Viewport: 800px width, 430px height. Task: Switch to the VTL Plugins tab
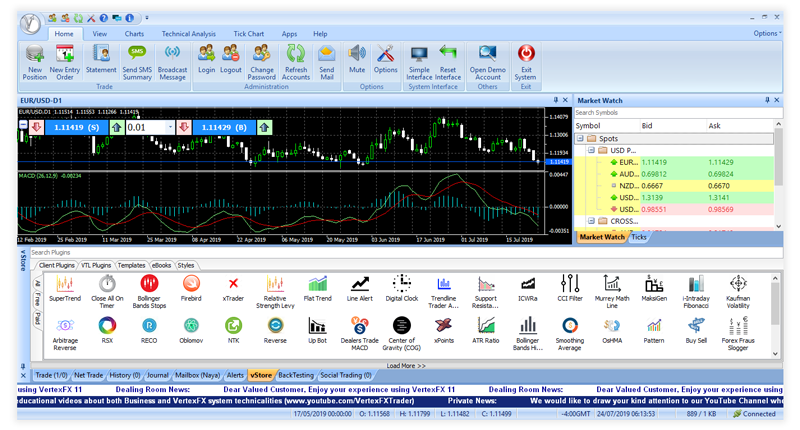(96, 265)
